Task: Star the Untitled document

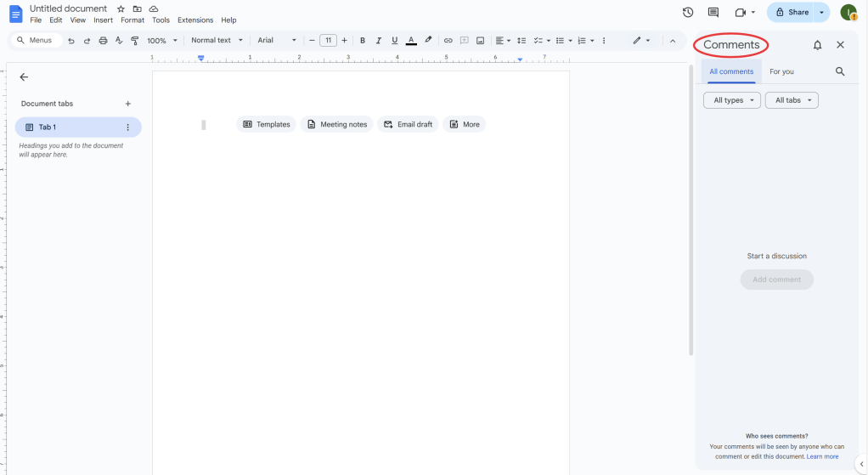Action: pos(121,8)
